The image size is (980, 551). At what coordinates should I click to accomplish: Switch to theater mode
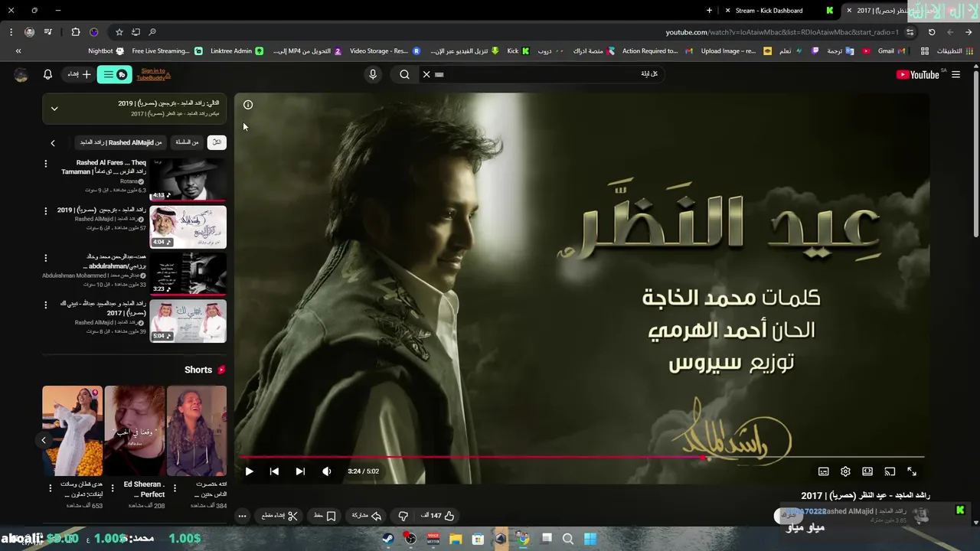(867, 471)
